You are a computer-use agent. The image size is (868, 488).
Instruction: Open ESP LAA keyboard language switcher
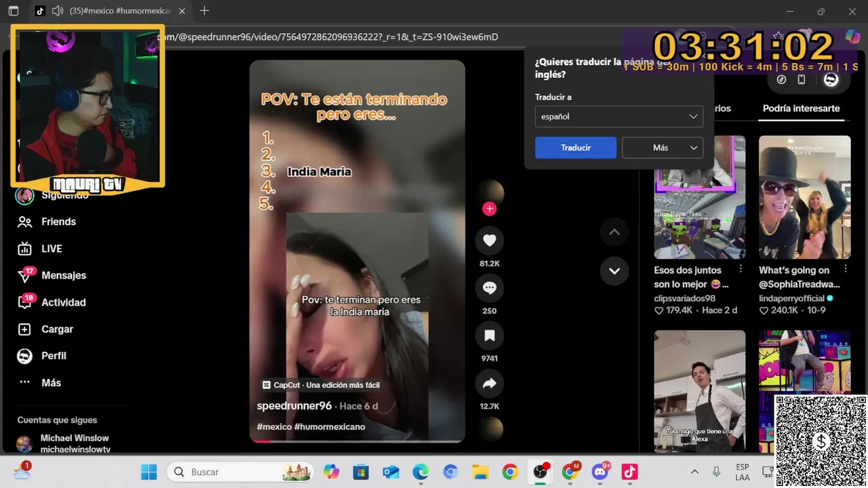(742, 472)
